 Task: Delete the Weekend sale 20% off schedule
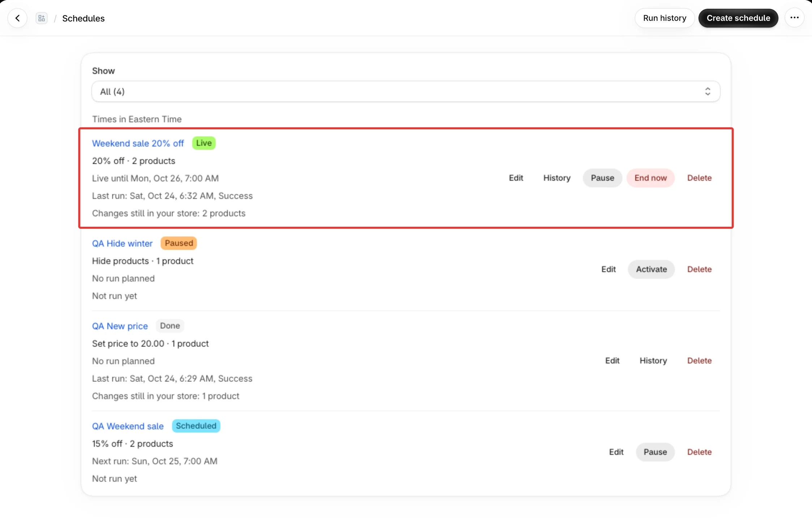pos(699,178)
